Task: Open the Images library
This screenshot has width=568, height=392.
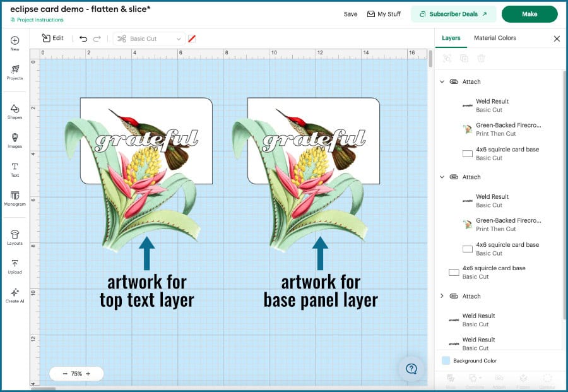Action: click(x=15, y=140)
